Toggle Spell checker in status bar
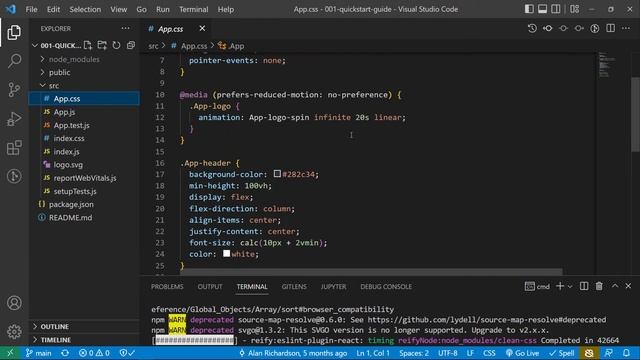This screenshot has height=360, width=640. 562,353
